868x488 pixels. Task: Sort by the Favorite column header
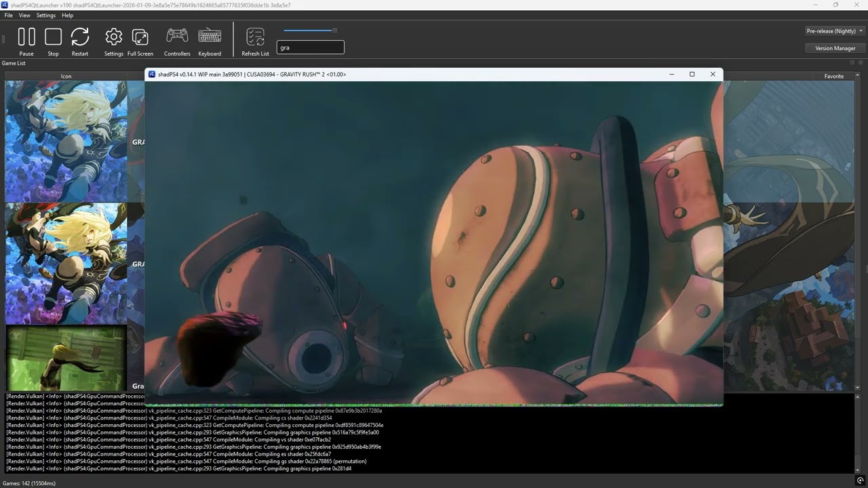pyautogui.click(x=833, y=76)
